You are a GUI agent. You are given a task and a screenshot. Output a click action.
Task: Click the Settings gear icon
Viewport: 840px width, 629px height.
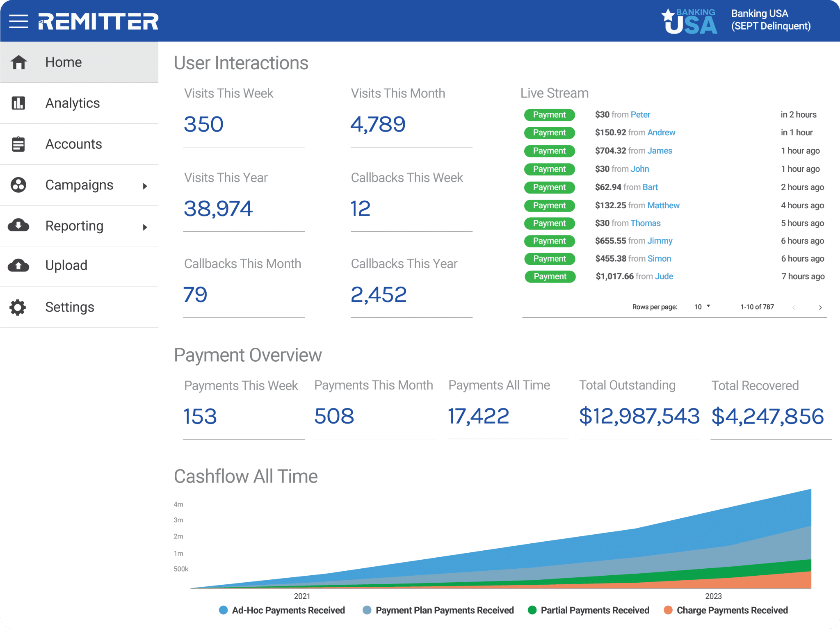coord(18,307)
